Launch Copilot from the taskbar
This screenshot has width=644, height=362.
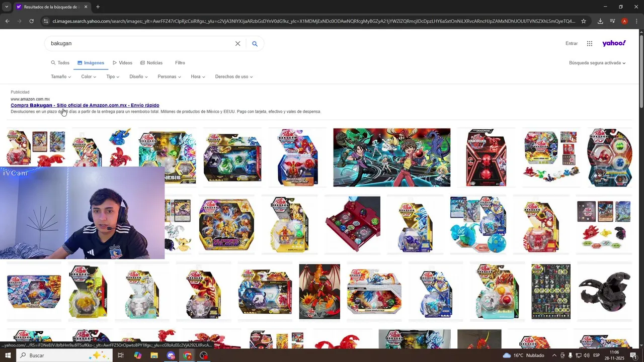(x=137, y=355)
